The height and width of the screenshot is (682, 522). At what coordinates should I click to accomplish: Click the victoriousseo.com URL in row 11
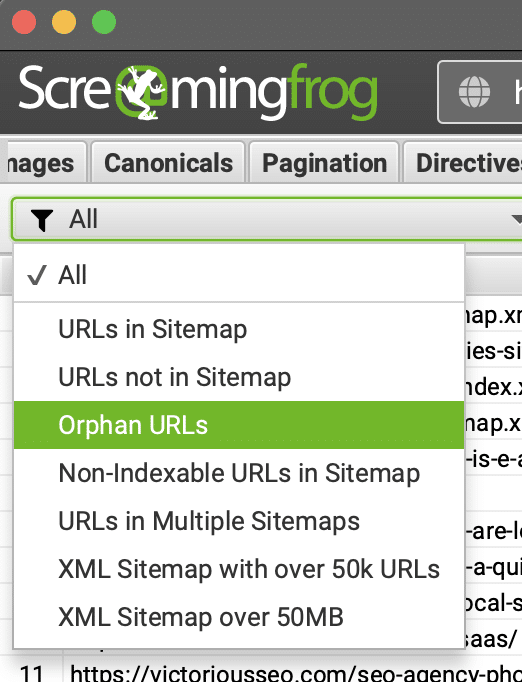(296, 673)
